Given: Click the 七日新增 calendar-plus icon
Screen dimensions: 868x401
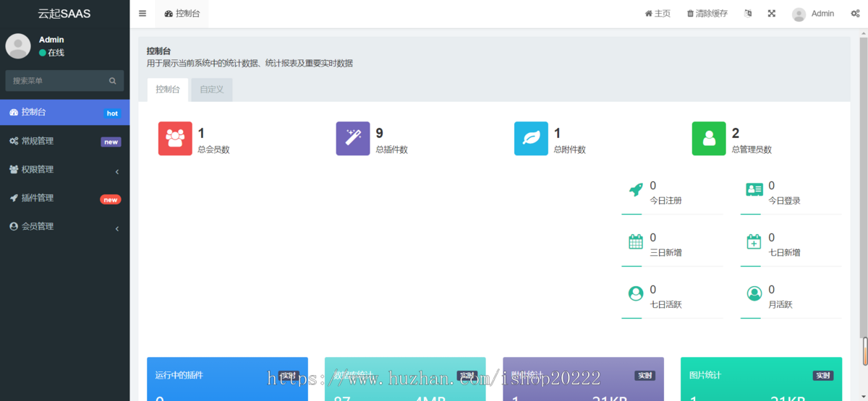Looking at the screenshot, I should (754, 241).
